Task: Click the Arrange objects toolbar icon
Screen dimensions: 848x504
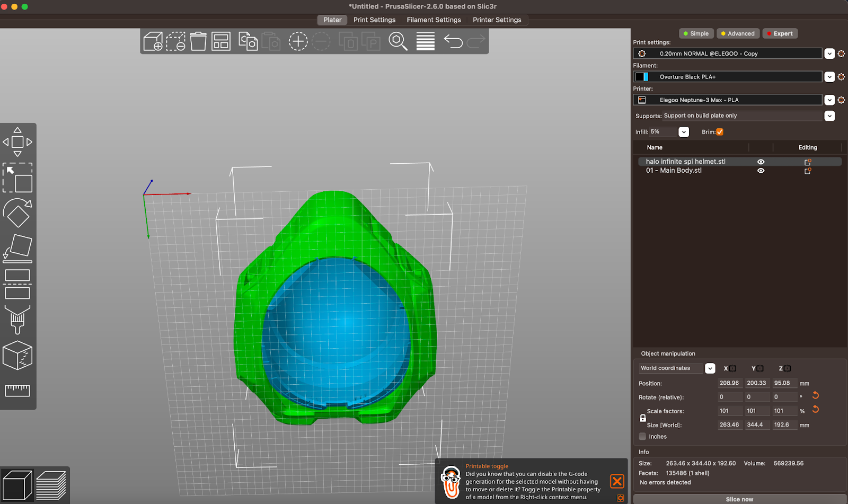Action: click(221, 41)
